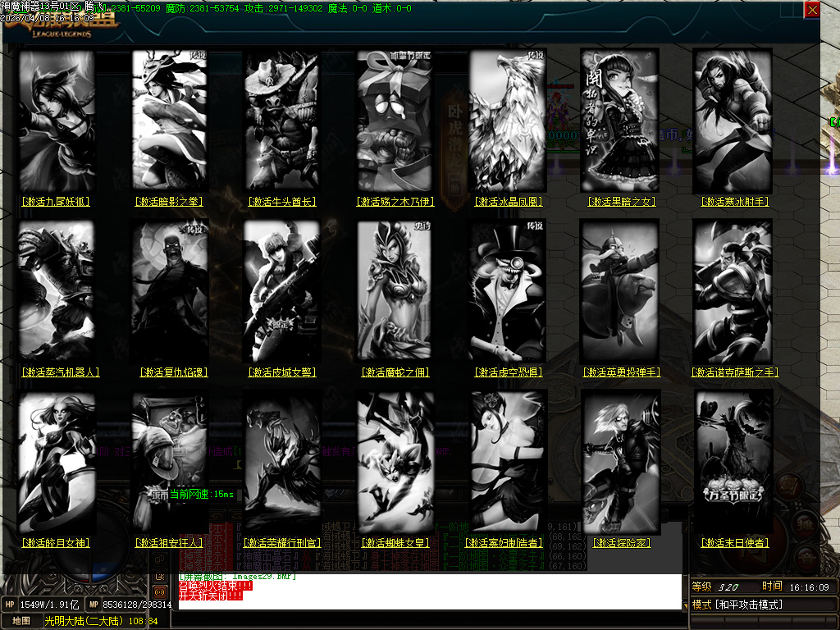Activate 魔蛇之拥 hero link

coord(395,372)
